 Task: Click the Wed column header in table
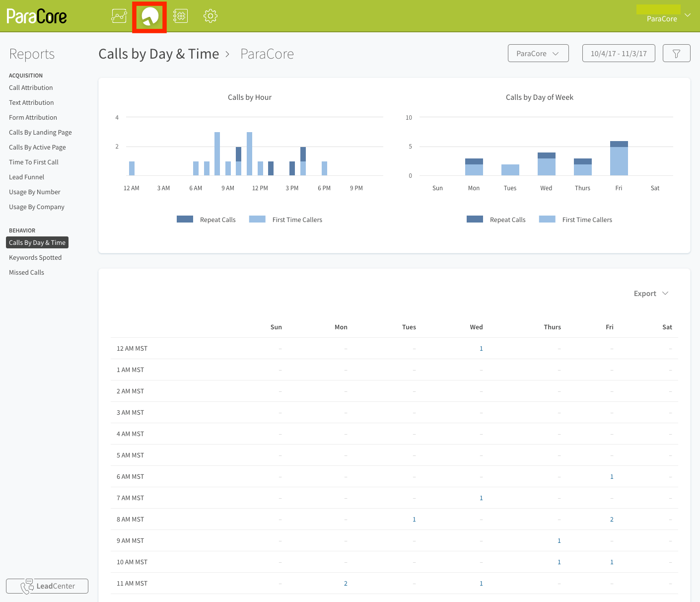click(476, 327)
